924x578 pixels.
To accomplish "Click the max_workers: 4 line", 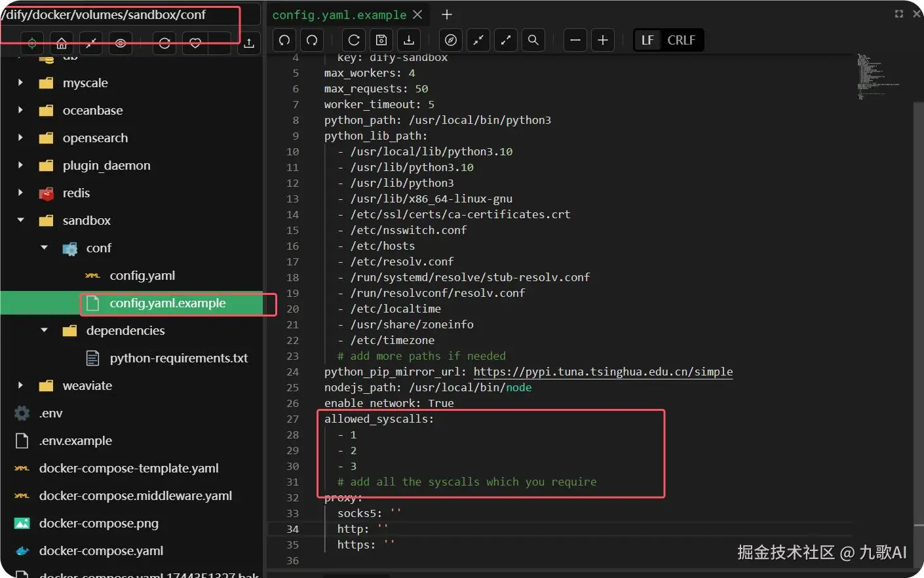I will point(370,73).
